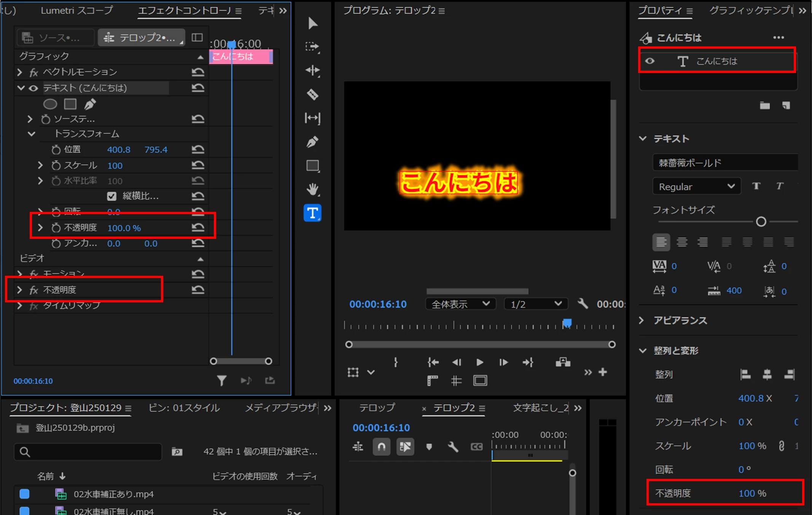The height and width of the screenshot is (515, 812).
Task: Activate the Type tool
Action: (312, 213)
